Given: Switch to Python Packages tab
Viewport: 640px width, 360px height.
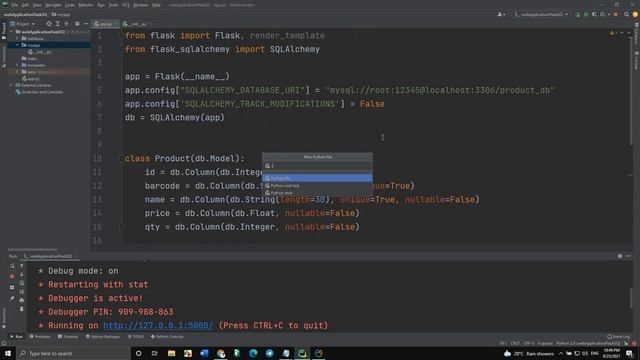Looking at the screenshot, I should [103, 337].
